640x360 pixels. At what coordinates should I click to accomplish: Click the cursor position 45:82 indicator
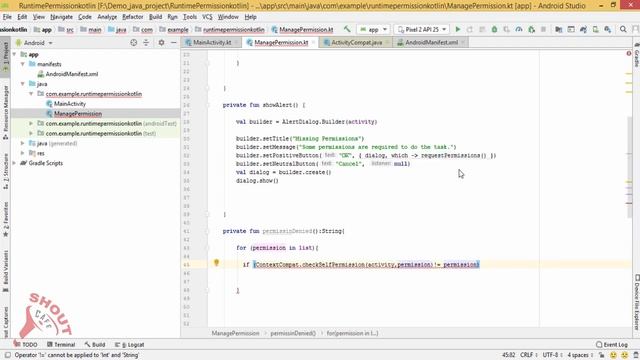point(508,355)
